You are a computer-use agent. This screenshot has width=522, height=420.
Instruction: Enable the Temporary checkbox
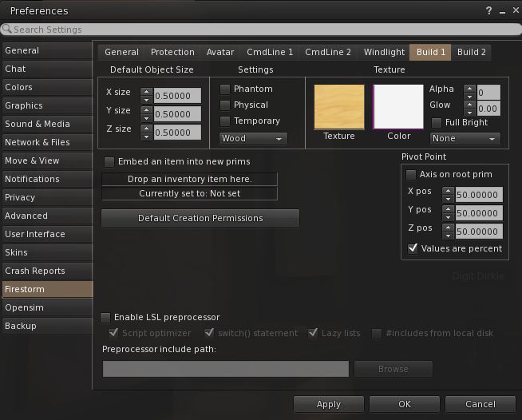point(225,121)
